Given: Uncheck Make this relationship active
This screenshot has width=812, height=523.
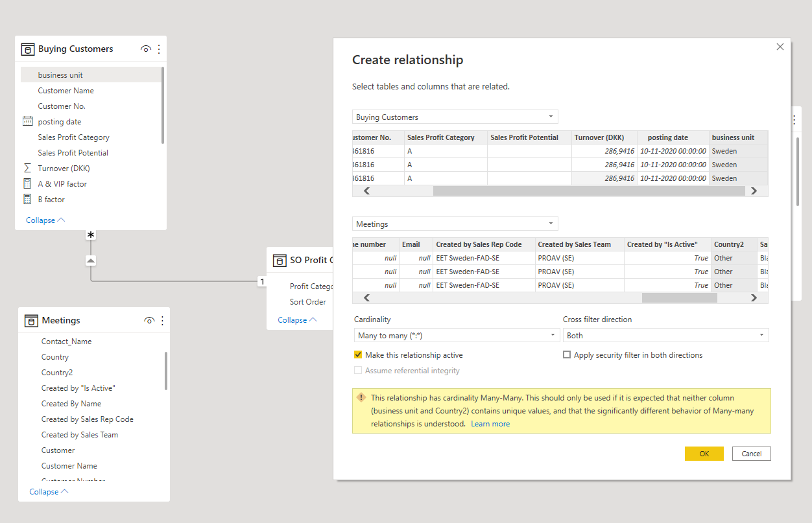Looking at the screenshot, I should tap(358, 355).
